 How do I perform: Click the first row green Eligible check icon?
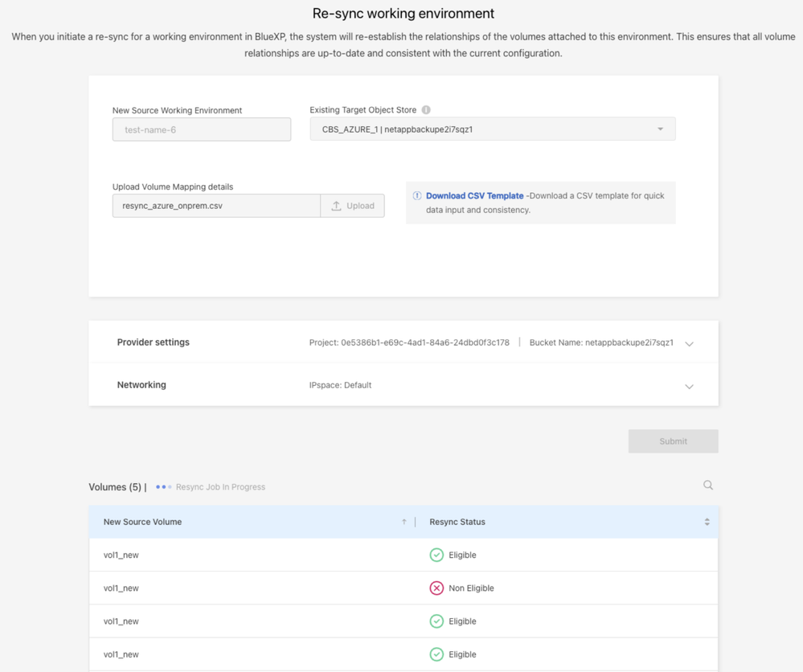(x=436, y=555)
